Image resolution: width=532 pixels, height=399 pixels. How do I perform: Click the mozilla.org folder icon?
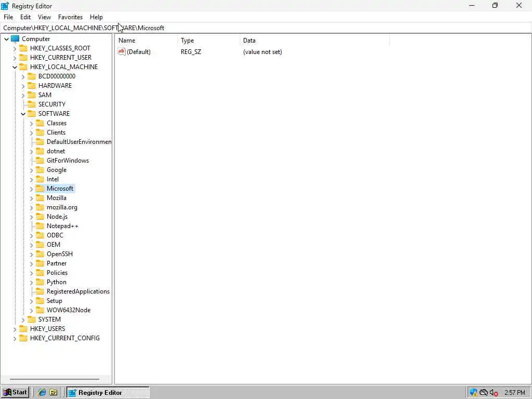pos(40,207)
